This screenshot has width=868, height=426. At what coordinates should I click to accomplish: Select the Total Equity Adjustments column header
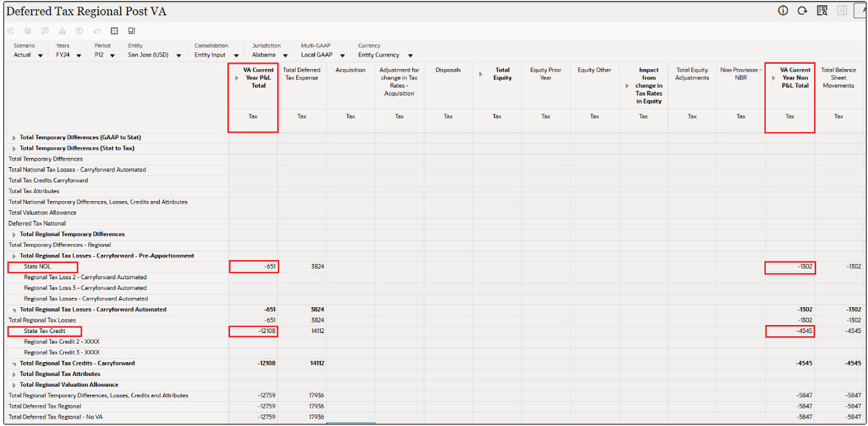(692, 74)
